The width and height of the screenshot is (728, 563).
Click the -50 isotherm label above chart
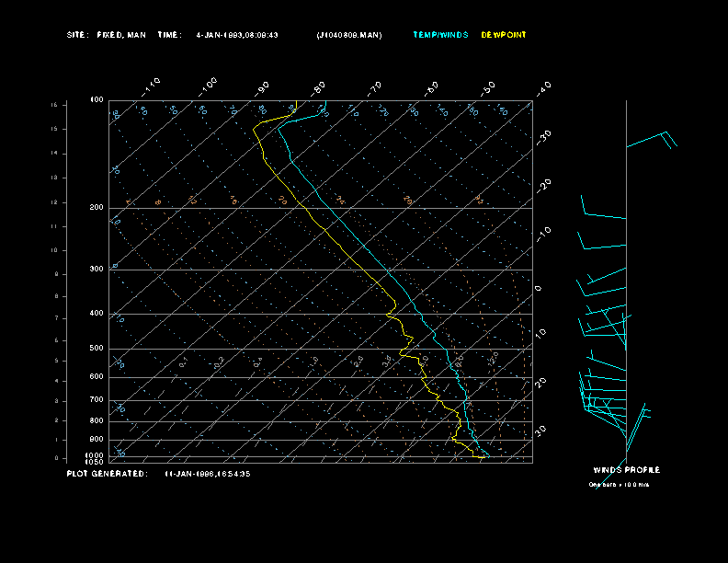coord(488,88)
